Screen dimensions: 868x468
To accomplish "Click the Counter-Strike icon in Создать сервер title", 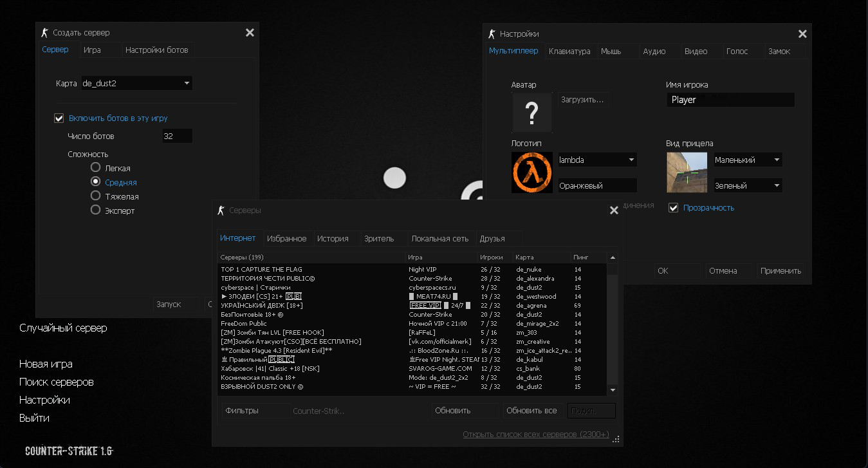I will pos(44,32).
